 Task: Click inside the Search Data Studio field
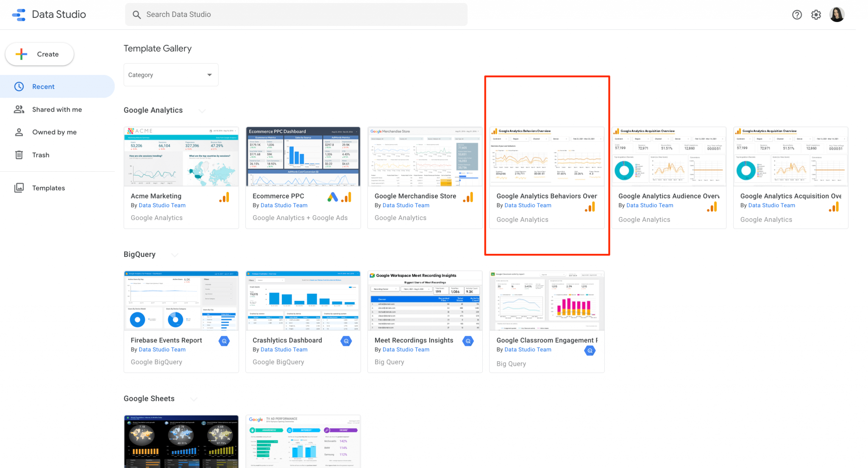(x=254, y=14)
